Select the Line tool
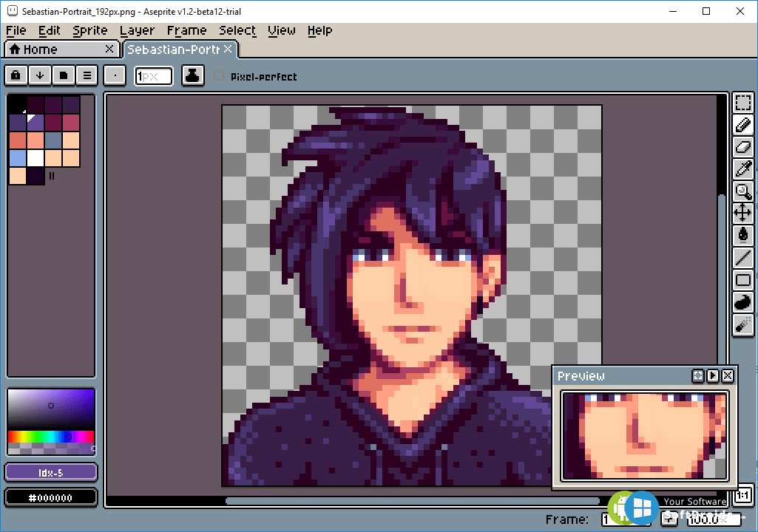This screenshot has width=758, height=532. tap(743, 258)
